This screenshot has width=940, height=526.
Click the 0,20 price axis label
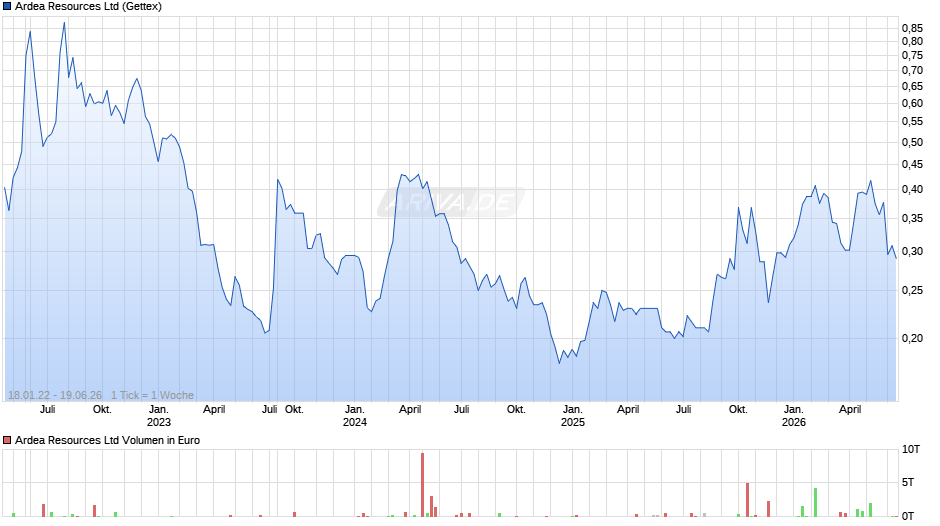point(912,338)
